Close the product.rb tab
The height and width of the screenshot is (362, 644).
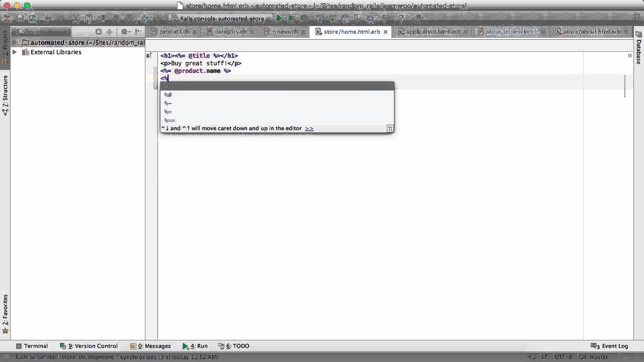pos(194,32)
